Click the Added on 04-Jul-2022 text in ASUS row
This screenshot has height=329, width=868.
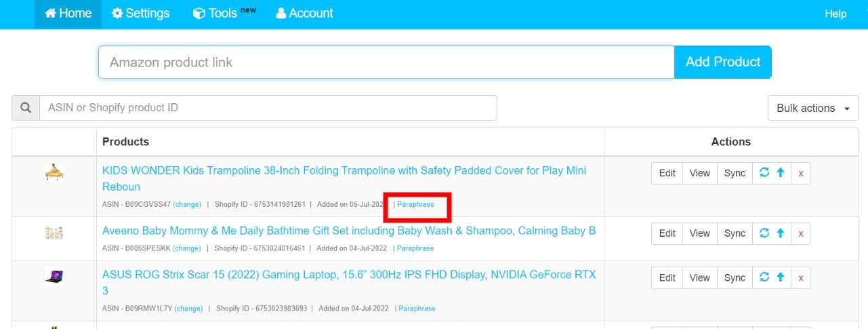[x=354, y=308]
